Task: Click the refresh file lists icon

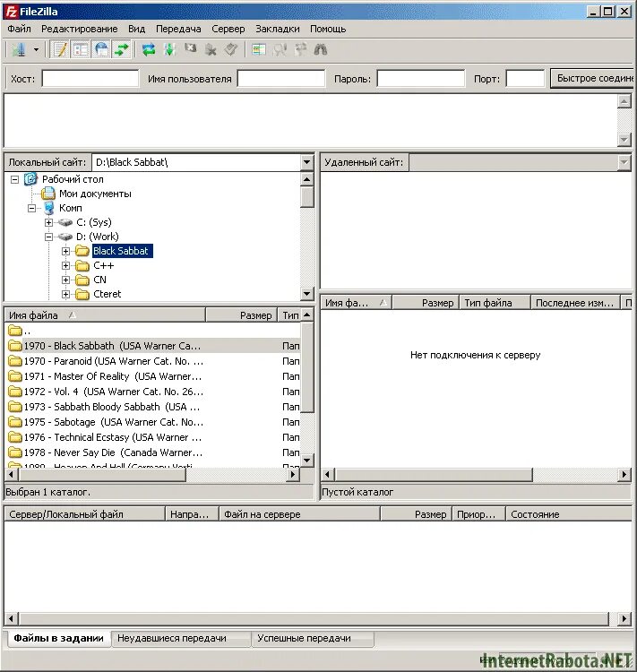Action: (149, 49)
